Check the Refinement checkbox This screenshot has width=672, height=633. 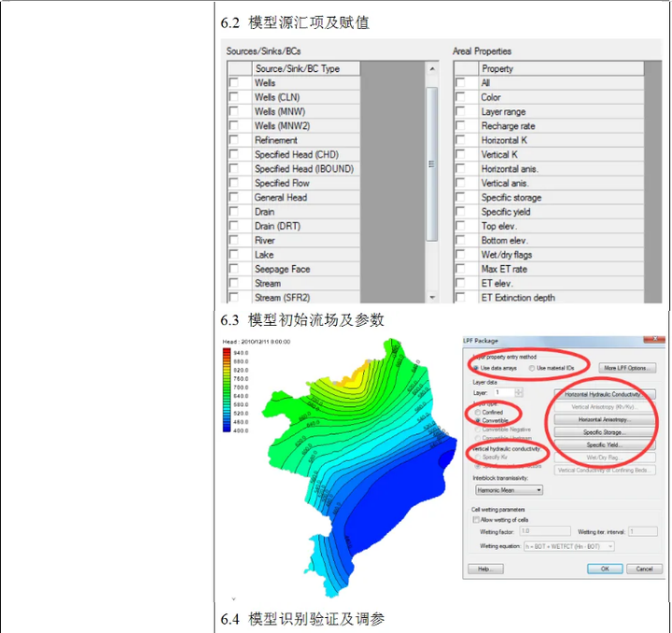[234, 140]
